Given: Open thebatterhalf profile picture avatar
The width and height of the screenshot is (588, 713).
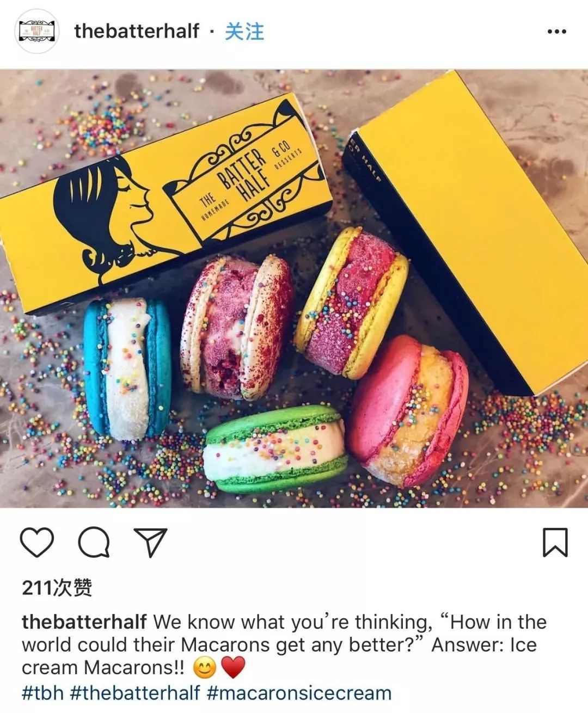Looking at the screenshot, I should pyautogui.click(x=36, y=31).
